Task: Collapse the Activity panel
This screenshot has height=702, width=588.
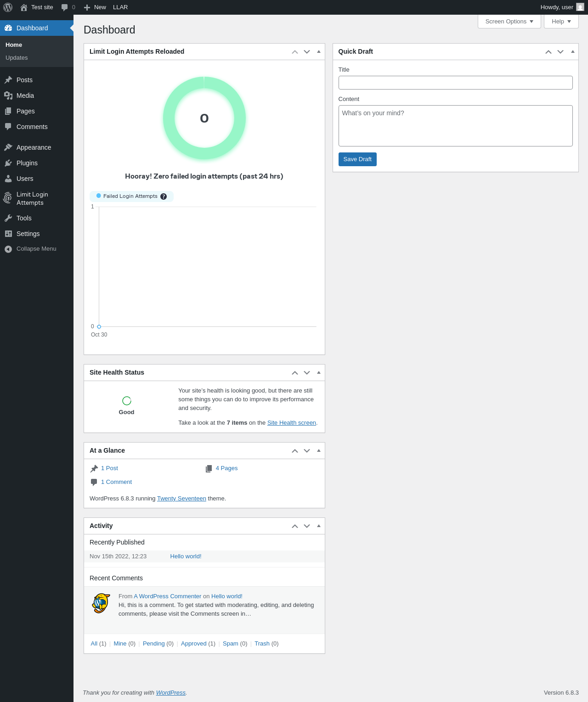Action: pos(319,526)
